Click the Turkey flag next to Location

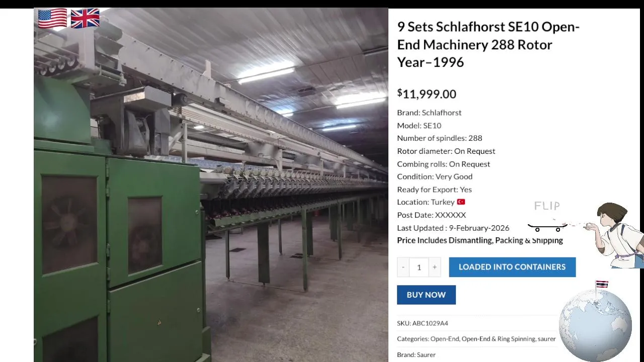click(x=461, y=202)
